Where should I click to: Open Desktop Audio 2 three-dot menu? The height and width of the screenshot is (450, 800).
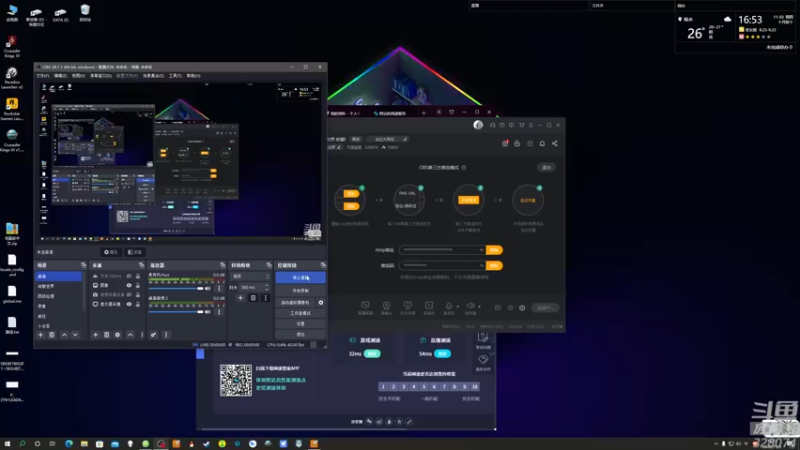click(x=219, y=312)
